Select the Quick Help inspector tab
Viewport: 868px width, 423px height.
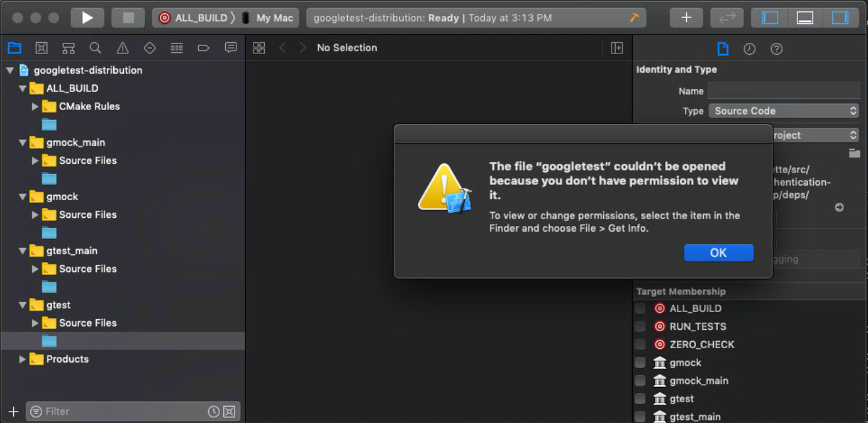pos(777,48)
